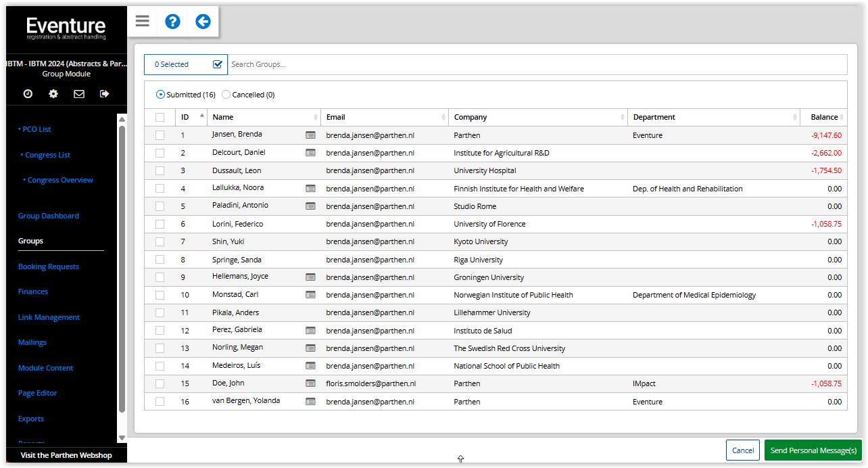Image resolution: width=868 pixels, height=468 pixels.
Task: Check the header select-all checkbox
Action: click(x=160, y=117)
